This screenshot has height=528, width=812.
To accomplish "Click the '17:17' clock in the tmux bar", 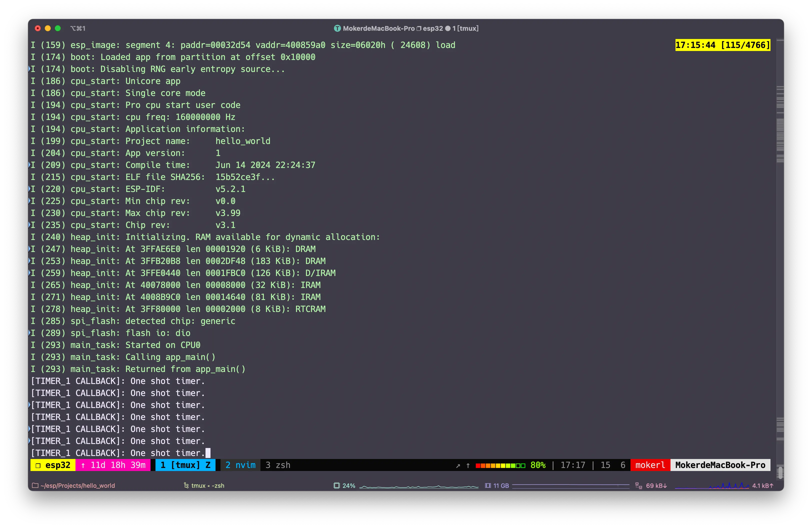I will pyautogui.click(x=573, y=465).
